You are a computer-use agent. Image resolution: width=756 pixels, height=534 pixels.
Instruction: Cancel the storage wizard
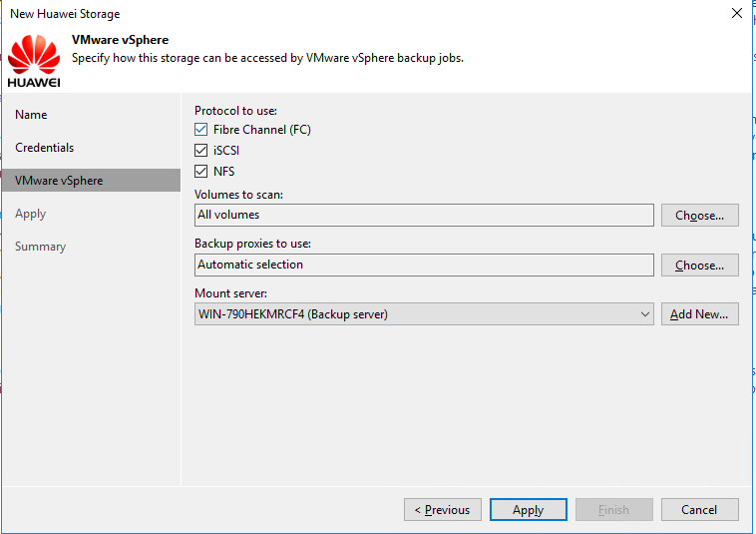click(699, 509)
